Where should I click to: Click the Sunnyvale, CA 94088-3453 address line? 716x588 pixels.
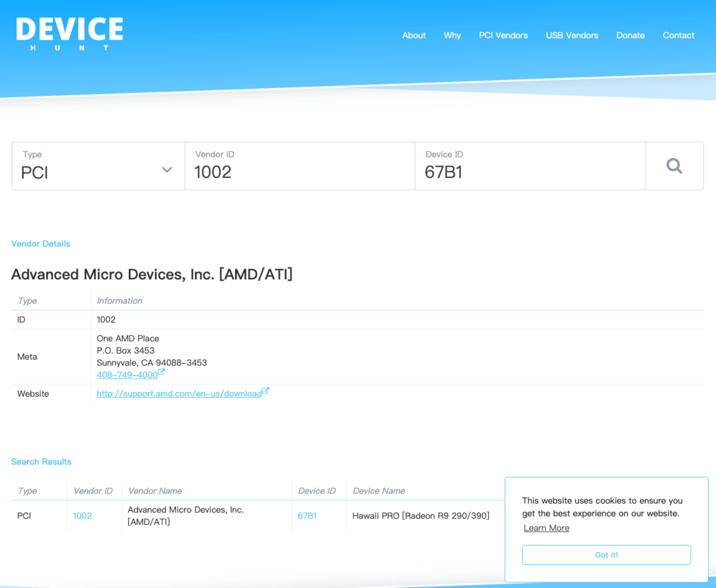(152, 363)
